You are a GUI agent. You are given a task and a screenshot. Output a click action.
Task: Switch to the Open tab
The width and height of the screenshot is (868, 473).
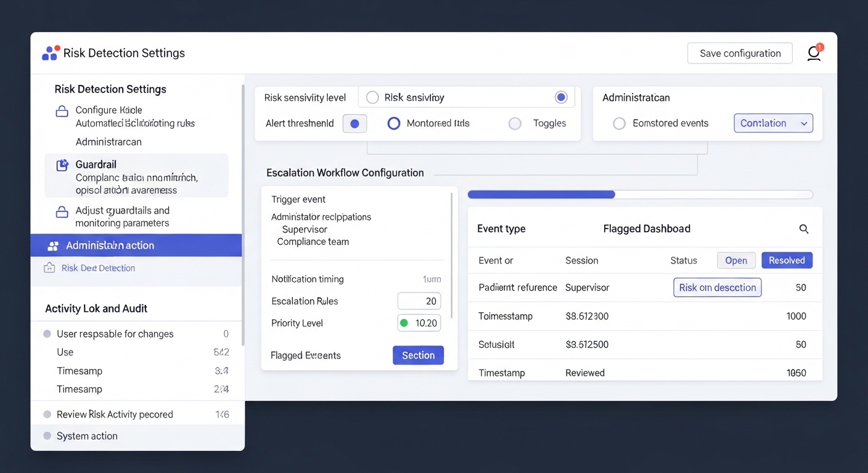click(x=736, y=261)
